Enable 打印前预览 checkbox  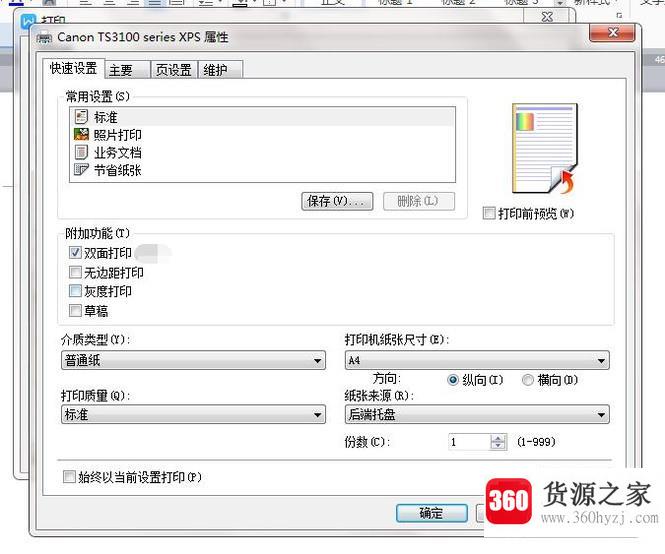[489, 213]
